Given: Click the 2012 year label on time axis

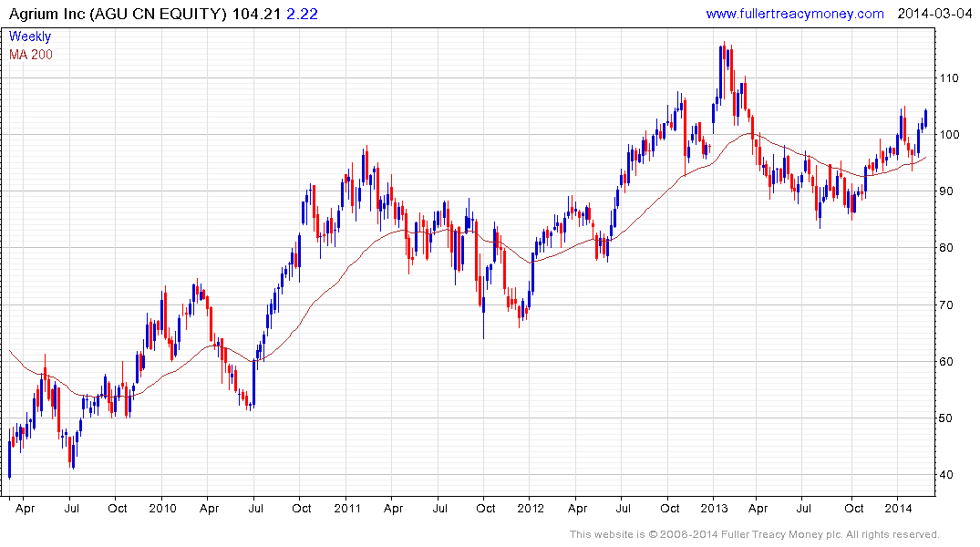Looking at the screenshot, I should [531, 508].
